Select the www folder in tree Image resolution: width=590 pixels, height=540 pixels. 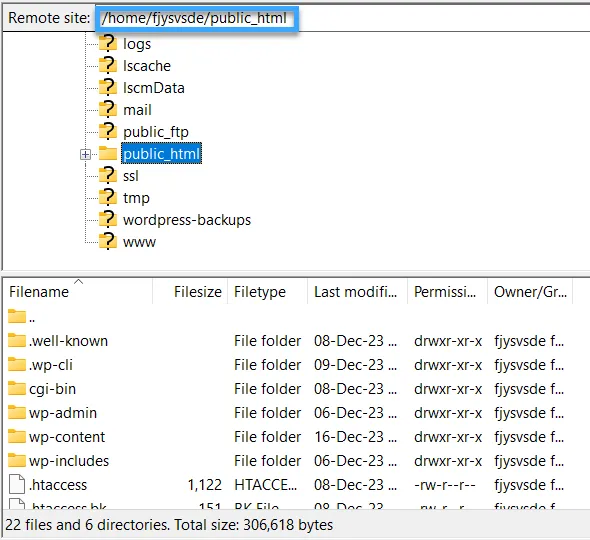coord(139,242)
